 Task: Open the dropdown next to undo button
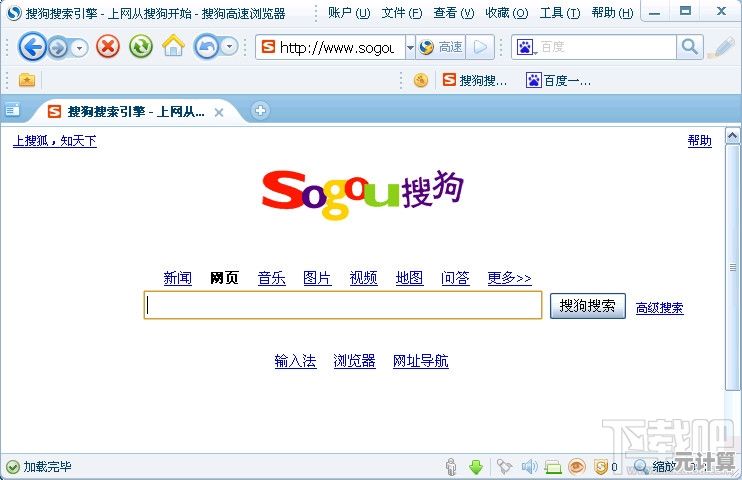[230, 47]
